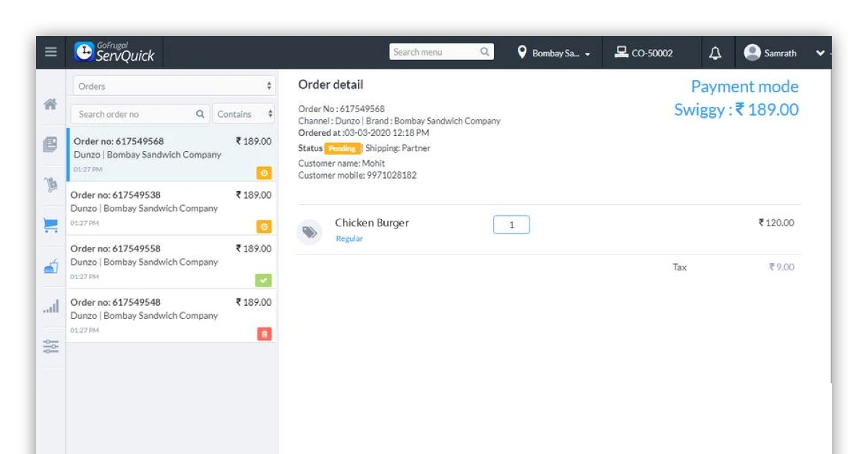
Task: Go to Home in sidebar
Action: pos(51,104)
